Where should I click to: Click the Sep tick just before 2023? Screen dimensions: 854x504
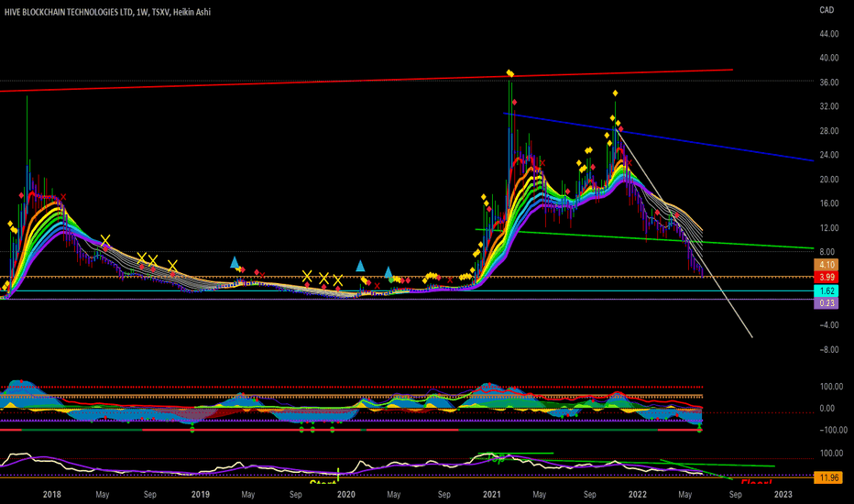tap(735, 495)
